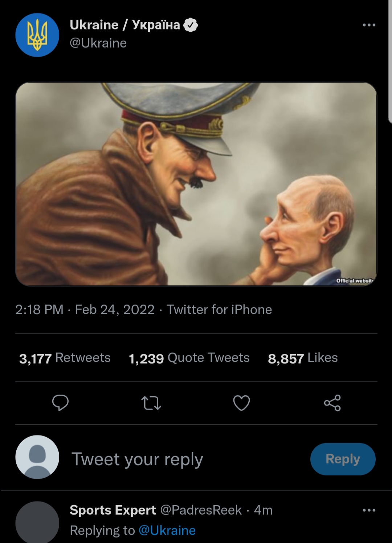Click the verified badge next to Ukraine

[191, 25]
